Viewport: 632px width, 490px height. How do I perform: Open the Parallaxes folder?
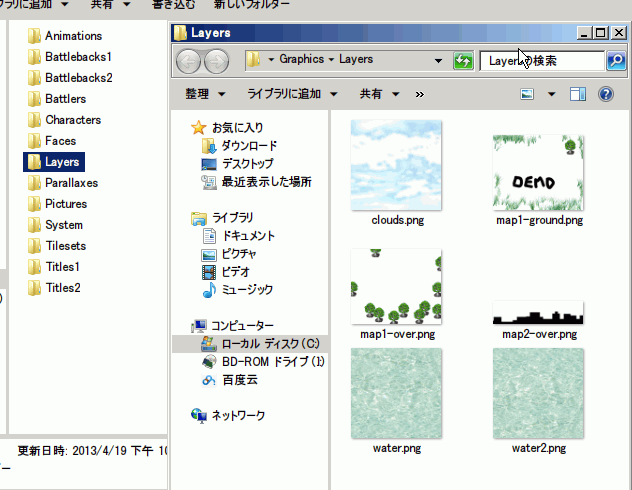click(63, 183)
